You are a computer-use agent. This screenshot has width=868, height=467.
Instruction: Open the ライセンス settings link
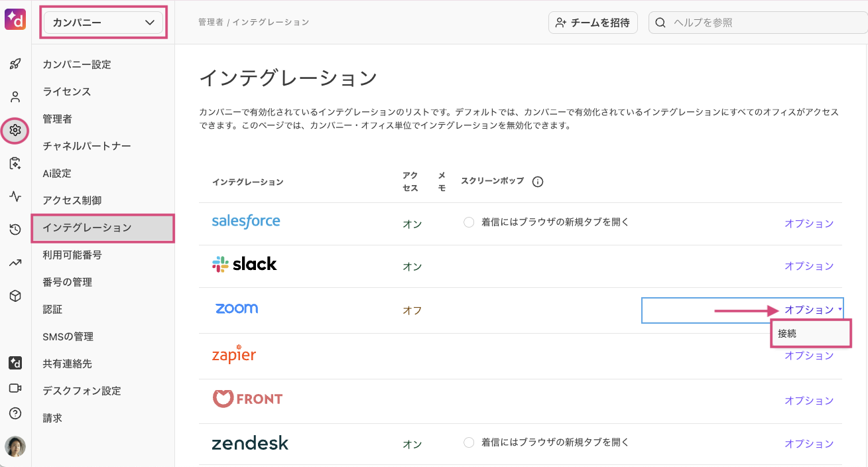[x=67, y=92]
